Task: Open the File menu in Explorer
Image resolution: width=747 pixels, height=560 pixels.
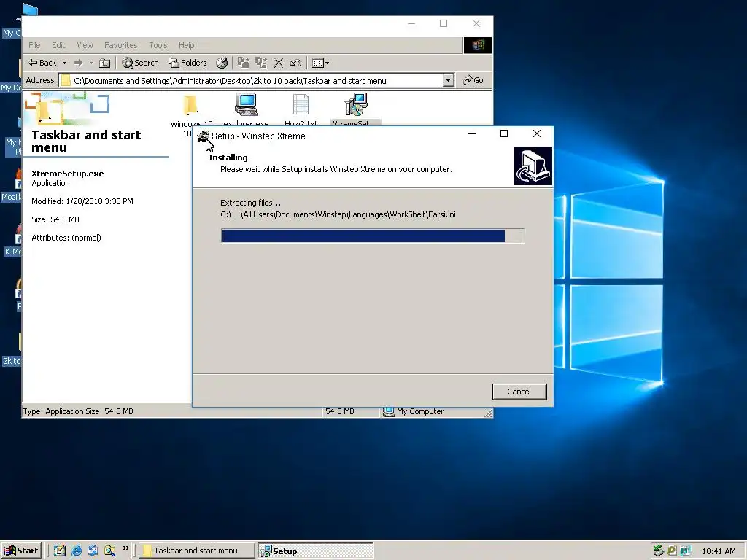Action: click(x=34, y=45)
